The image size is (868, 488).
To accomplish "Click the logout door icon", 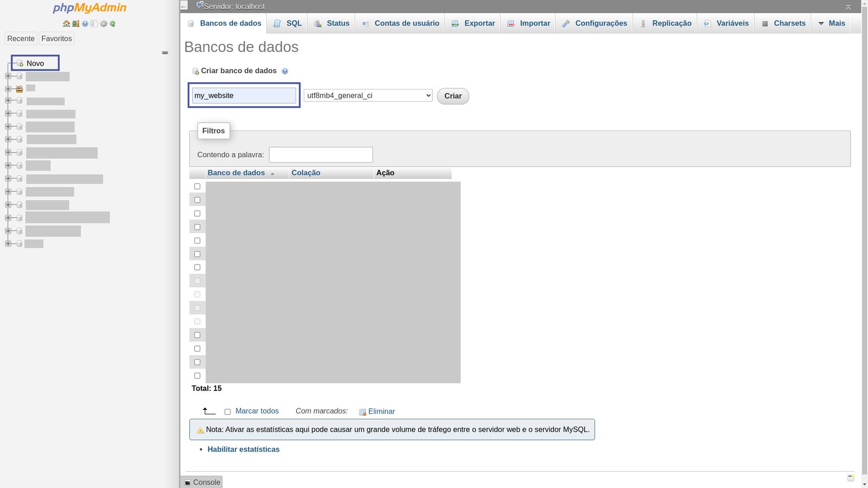I will [75, 23].
